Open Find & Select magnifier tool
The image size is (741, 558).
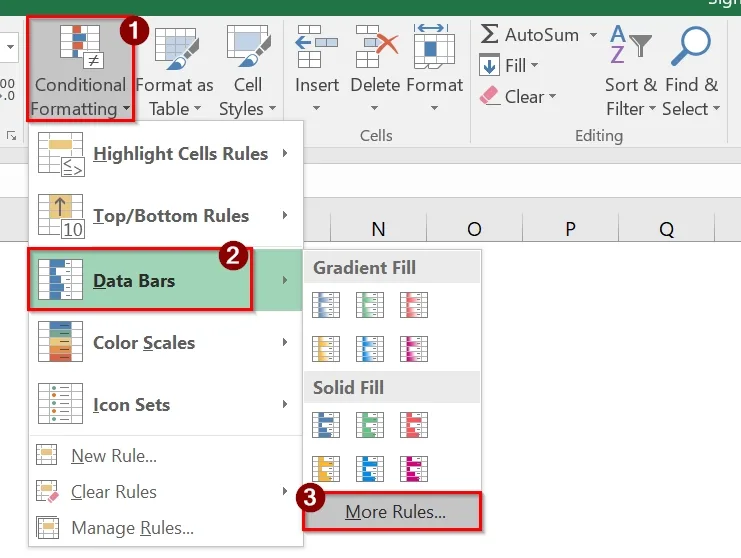point(691,71)
